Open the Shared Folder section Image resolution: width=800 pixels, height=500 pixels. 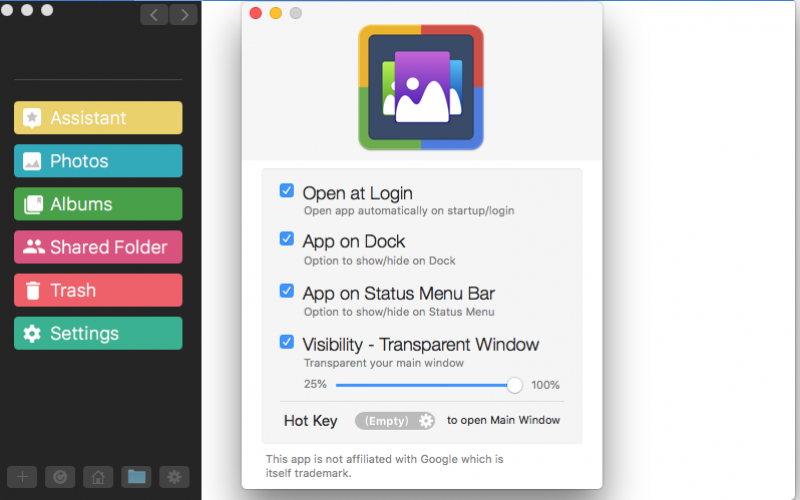click(x=98, y=247)
